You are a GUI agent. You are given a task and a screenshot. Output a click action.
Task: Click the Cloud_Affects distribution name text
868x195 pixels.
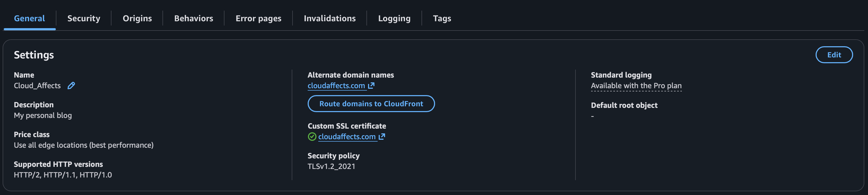pos(37,86)
